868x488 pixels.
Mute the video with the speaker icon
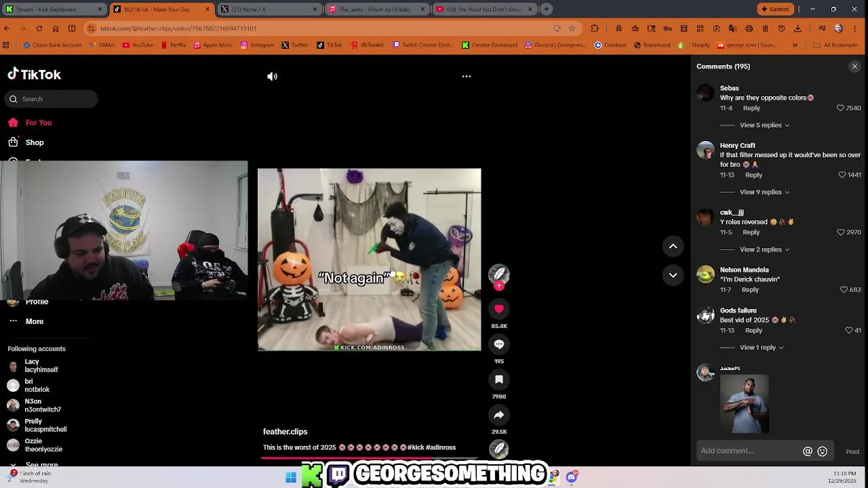pyautogui.click(x=272, y=77)
